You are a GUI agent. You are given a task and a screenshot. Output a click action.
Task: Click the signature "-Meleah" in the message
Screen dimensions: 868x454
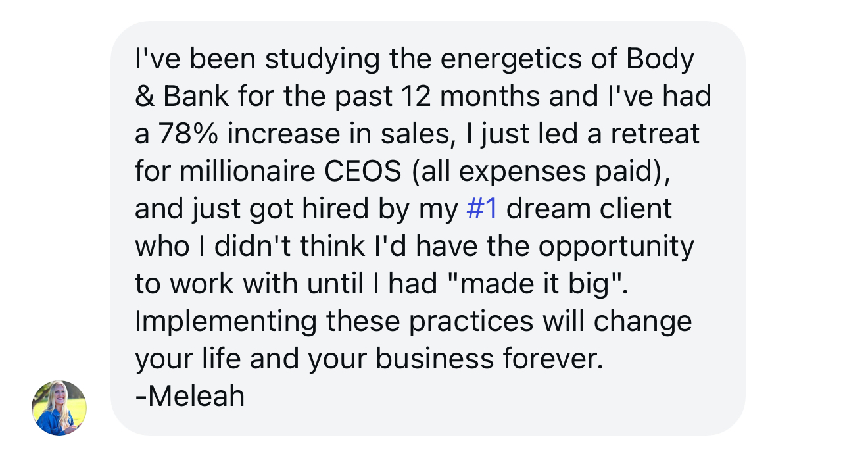tap(189, 397)
